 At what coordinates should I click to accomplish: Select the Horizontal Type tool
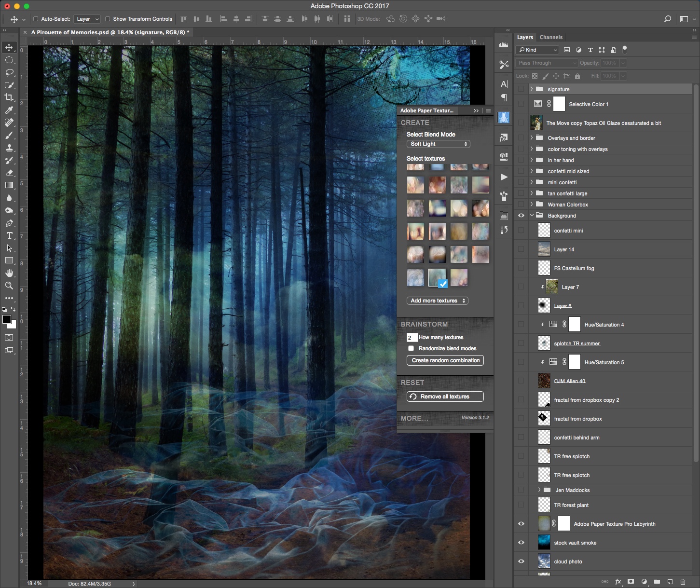pos(9,235)
